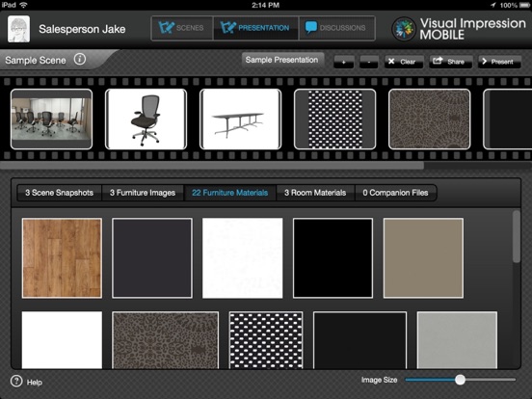Clear the presentation with the X button
The image size is (532, 399).
(x=404, y=62)
